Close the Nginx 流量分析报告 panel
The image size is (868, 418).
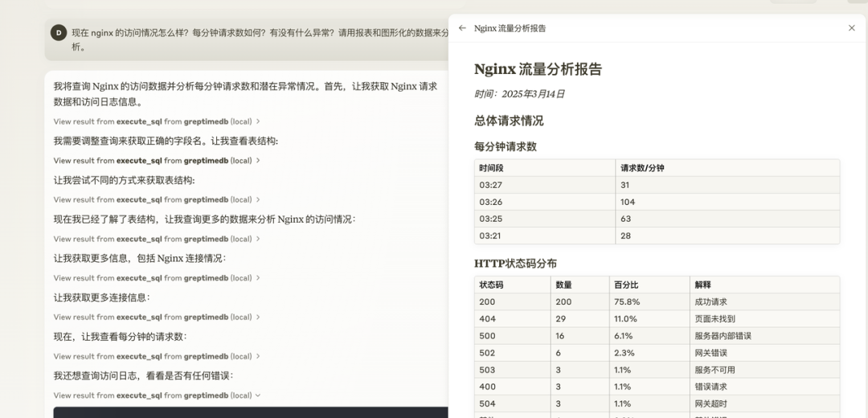(x=851, y=28)
